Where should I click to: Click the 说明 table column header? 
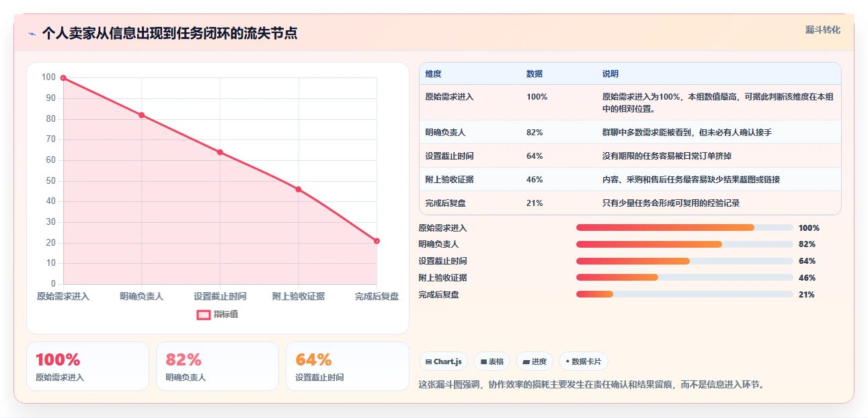point(610,74)
